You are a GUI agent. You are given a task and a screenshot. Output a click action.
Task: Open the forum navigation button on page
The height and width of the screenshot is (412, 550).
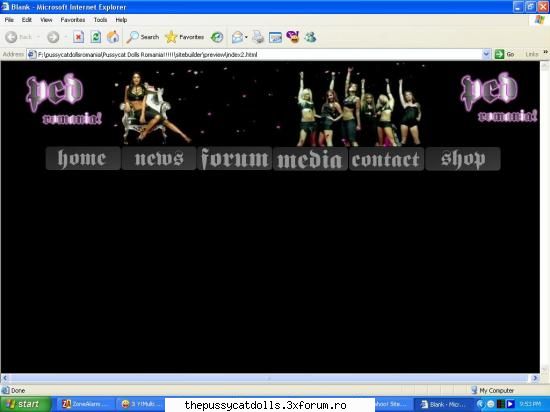pyautogui.click(x=235, y=159)
